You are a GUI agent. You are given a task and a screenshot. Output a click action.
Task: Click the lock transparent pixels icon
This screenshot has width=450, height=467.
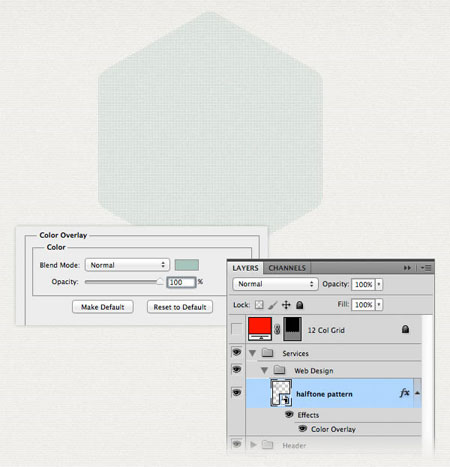(259, 305)
